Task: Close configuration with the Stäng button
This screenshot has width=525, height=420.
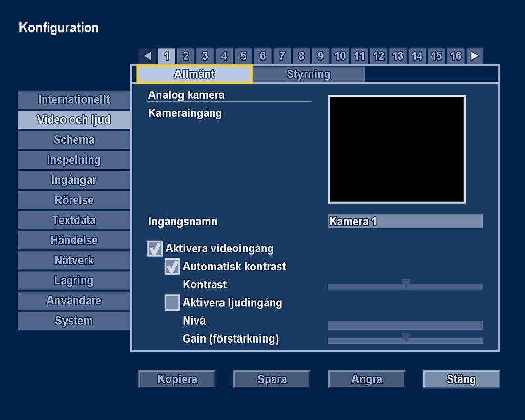Action: (461, 379)
